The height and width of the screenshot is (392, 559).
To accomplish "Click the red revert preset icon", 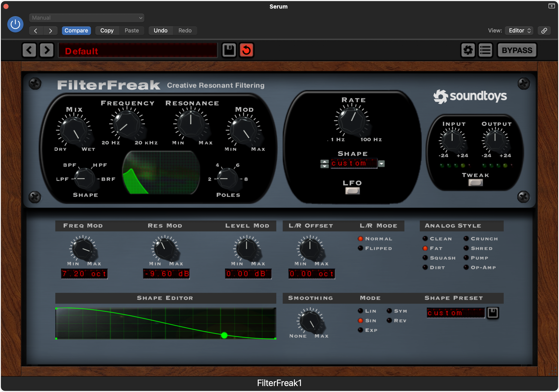I will [x=246, y=50].
